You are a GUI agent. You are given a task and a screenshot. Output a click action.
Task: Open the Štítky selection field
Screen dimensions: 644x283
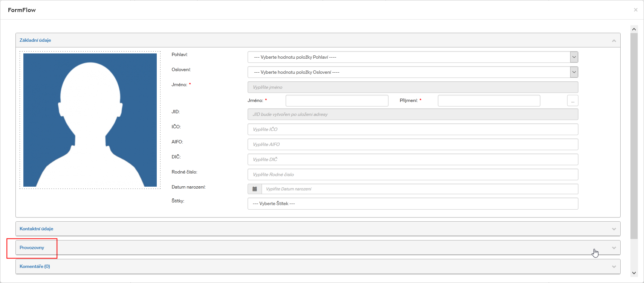413,204
